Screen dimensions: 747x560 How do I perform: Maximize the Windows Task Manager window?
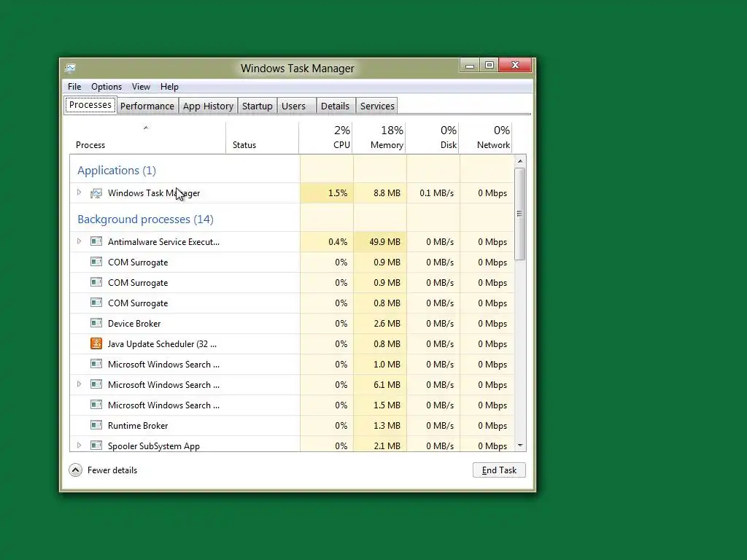coord(489,65)
